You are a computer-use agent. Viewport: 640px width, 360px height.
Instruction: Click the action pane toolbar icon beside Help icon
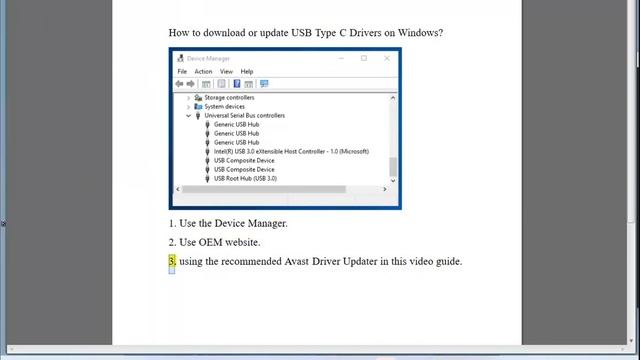point(249,84)
